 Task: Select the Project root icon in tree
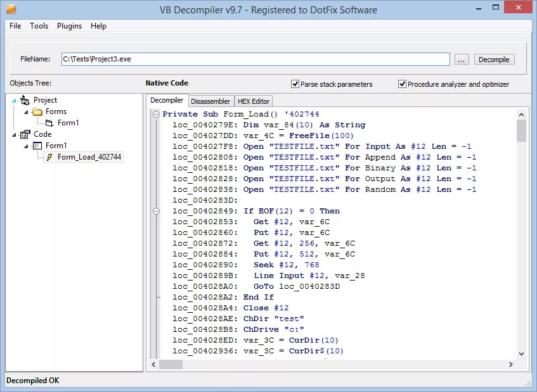pos(25,100)
